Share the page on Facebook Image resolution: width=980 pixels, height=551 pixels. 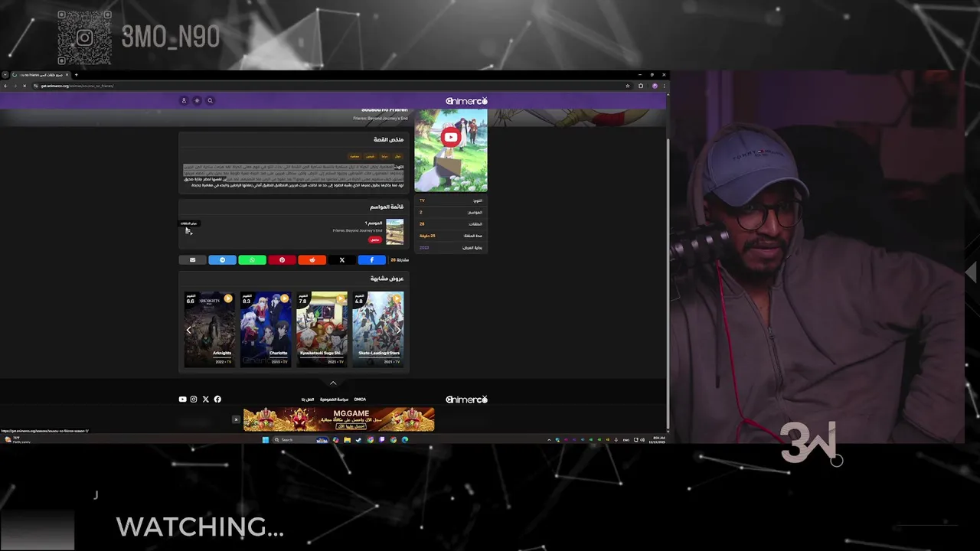[371, 260]
